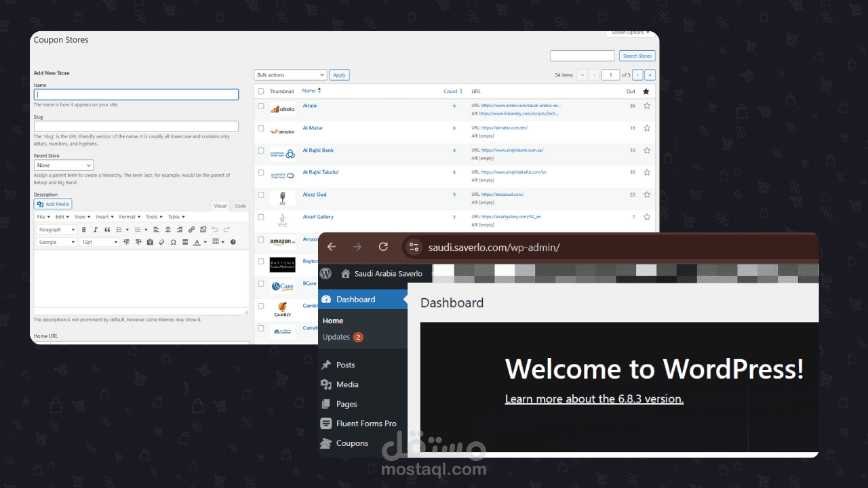This screenshot has width=868, height=488.
Task: Click the Search Stores button
Action: [x=637, y=56]
